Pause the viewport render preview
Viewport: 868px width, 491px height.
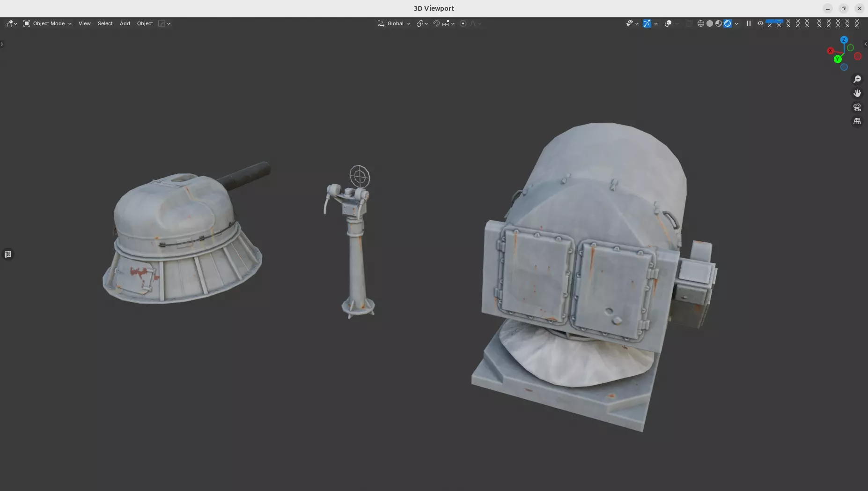(749, 23)
